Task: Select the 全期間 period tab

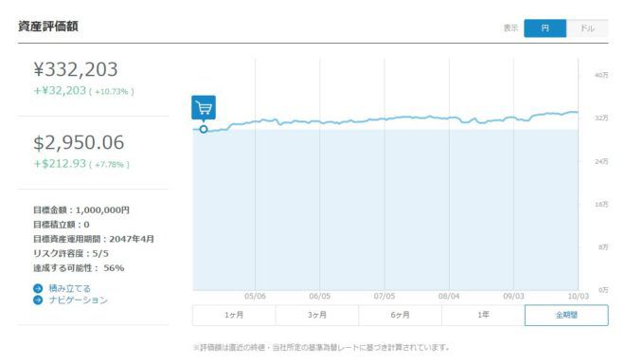Action: click(566, 315)
